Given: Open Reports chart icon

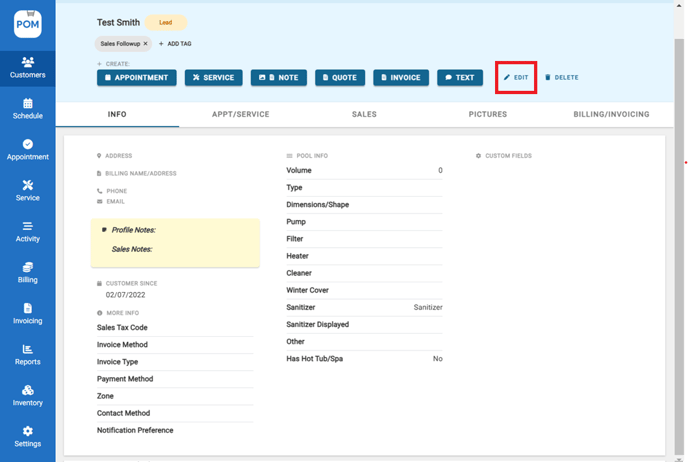Looking at the screenshot, I should (27, 354).
